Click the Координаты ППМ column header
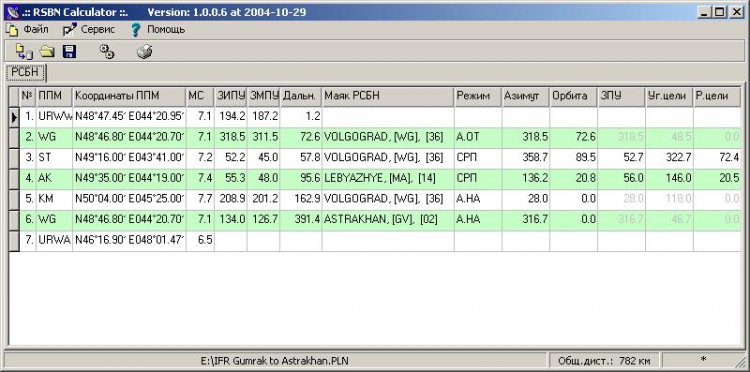750x372 pixels. pyautogui.click(x=129, y=97)
